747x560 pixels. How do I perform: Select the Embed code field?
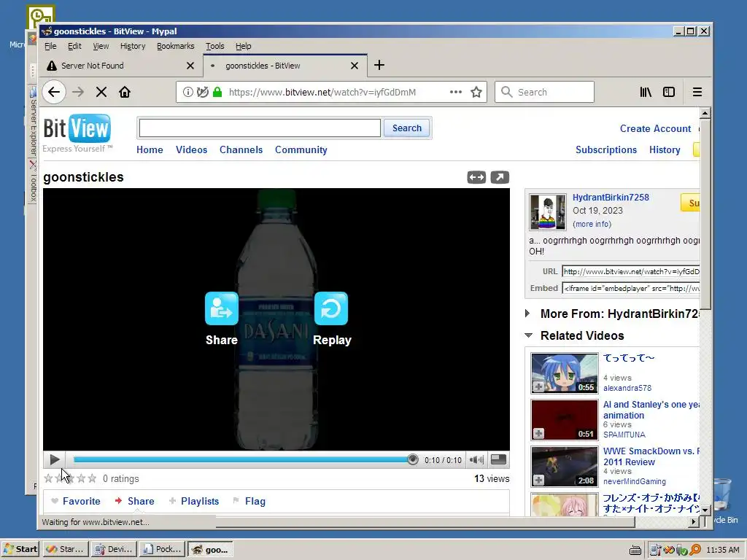[630, 288]
